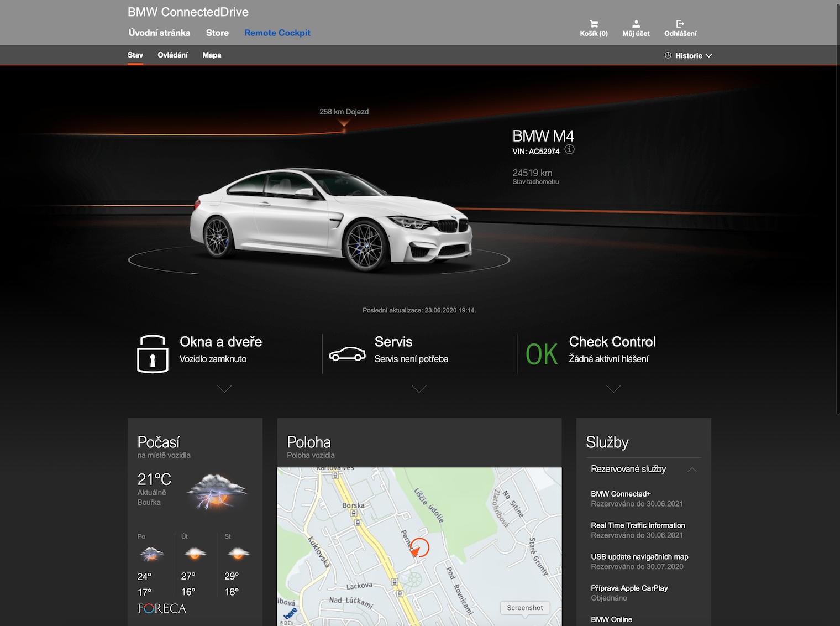The image size is (840, 626).
Task: Open USB update navigačních map service
Action: (639, 557)
